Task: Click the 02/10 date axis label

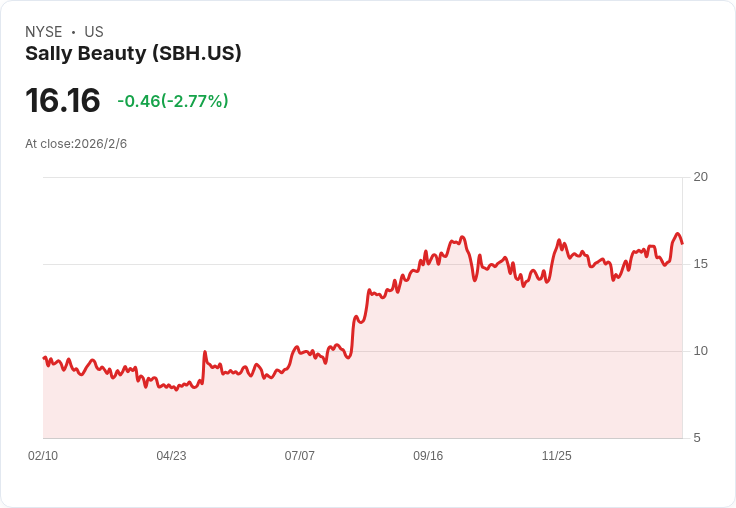Action: click(x=43, y=456)
